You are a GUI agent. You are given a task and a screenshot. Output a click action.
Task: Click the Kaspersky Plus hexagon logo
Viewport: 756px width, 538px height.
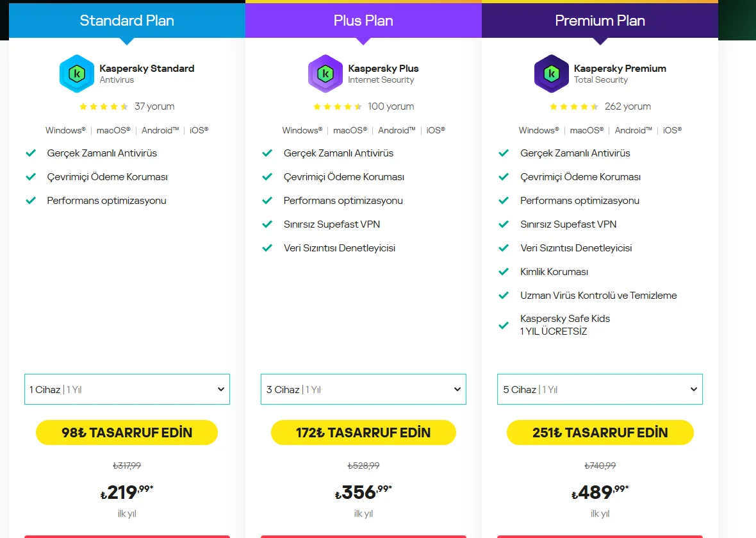(x=325, y=74)
